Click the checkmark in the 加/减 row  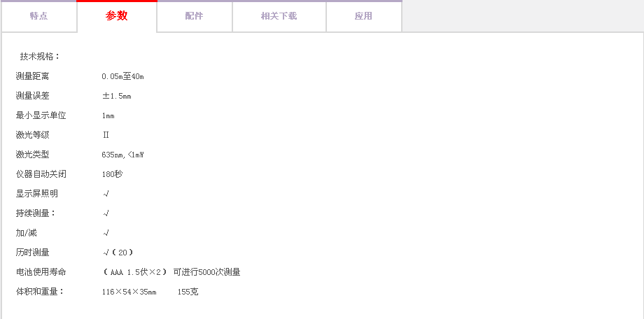106,233
